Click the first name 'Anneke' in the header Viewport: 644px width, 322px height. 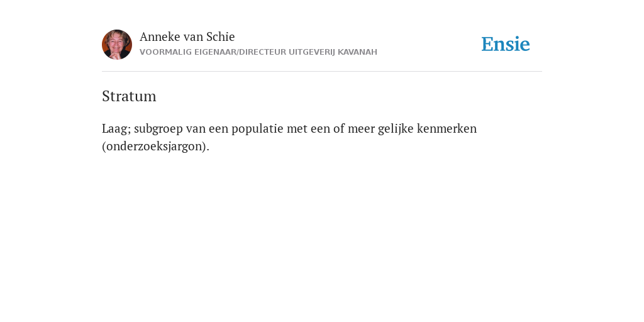pos(160,36)
